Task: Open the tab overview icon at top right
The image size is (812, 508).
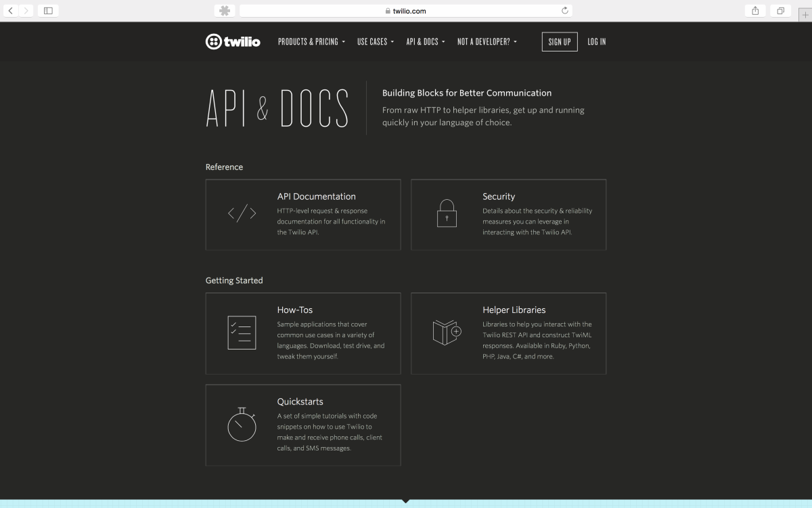Action: point(780,10)
